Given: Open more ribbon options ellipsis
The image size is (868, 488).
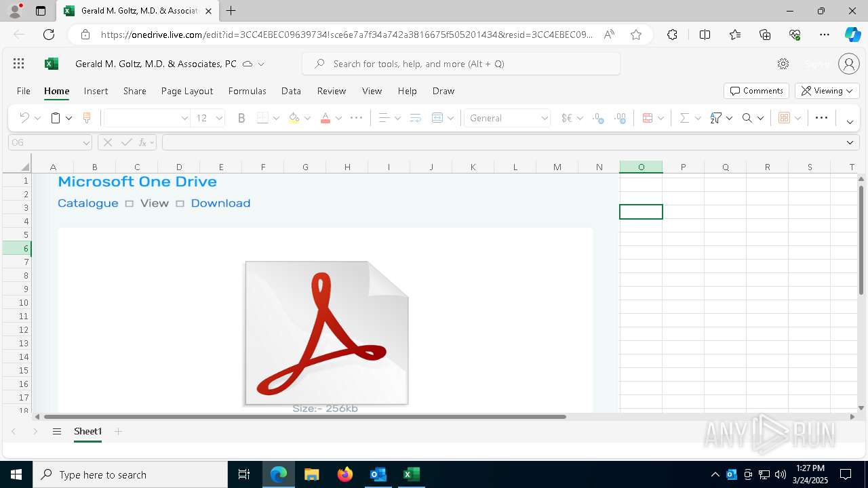Looking at the screenshot, I should pyautogui.click(x=821, y=118).
